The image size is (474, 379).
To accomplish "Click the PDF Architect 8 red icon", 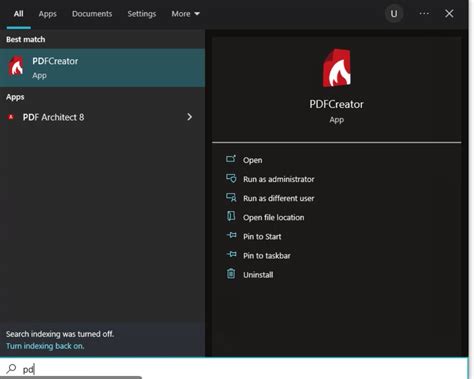I will [11, 117].
